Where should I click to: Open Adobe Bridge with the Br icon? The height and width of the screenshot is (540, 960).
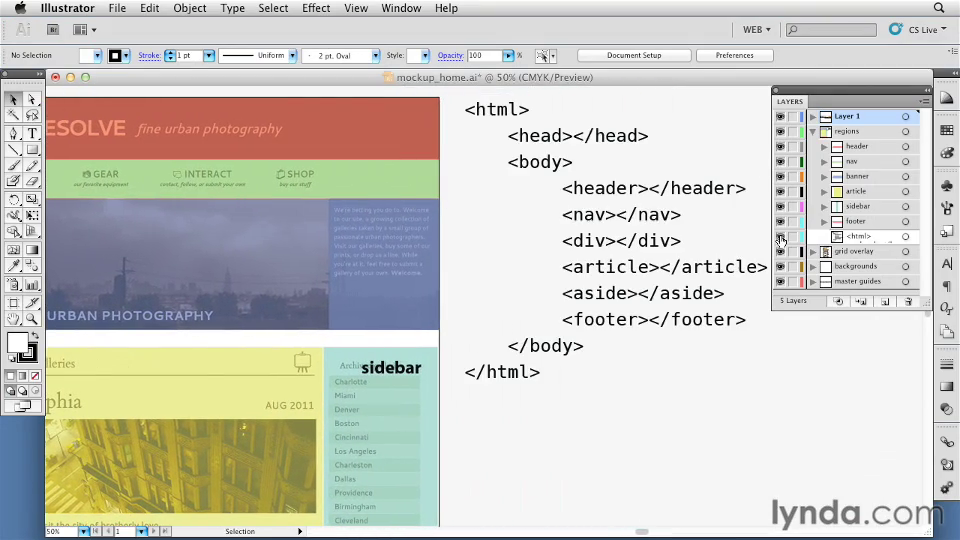tap(53, 29)
